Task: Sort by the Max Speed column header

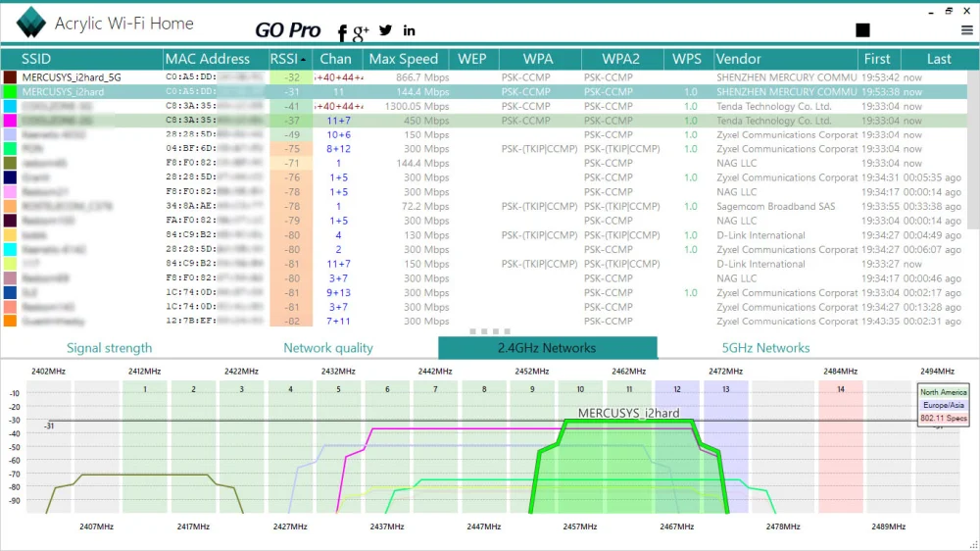Action: pyautogui.click(x=404, y=59)
